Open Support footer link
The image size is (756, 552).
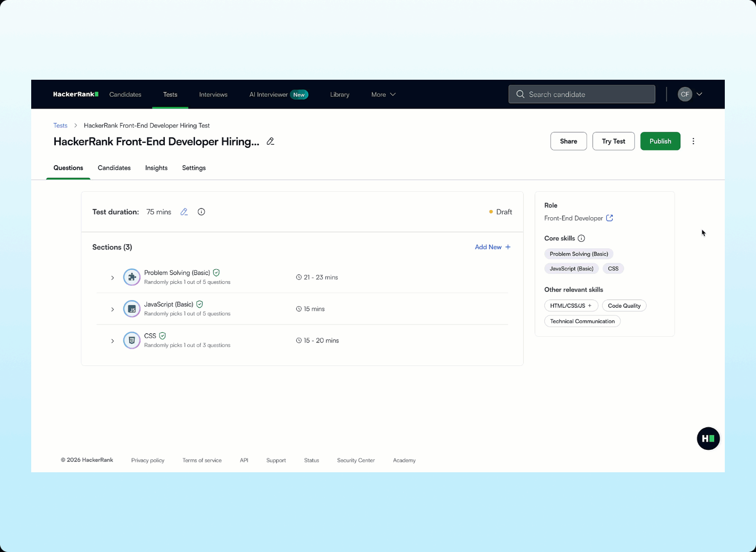tap(276, 461)
